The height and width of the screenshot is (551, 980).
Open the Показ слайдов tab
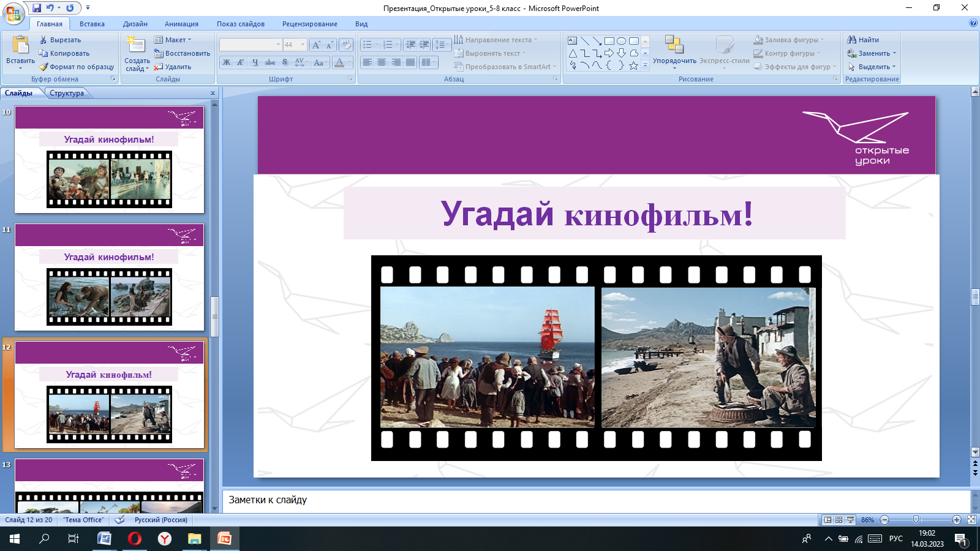coord(241,24)
